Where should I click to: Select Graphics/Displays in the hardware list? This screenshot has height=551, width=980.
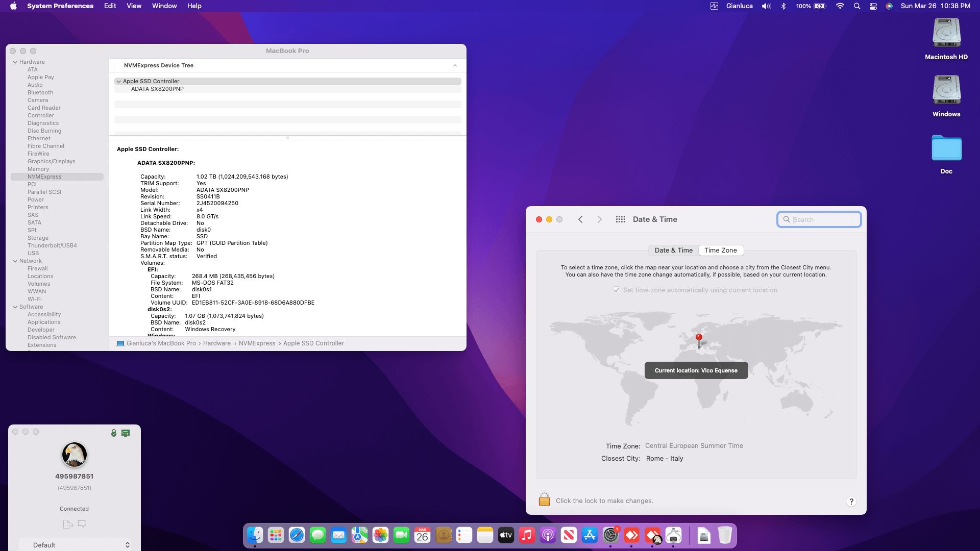point(51,161)
